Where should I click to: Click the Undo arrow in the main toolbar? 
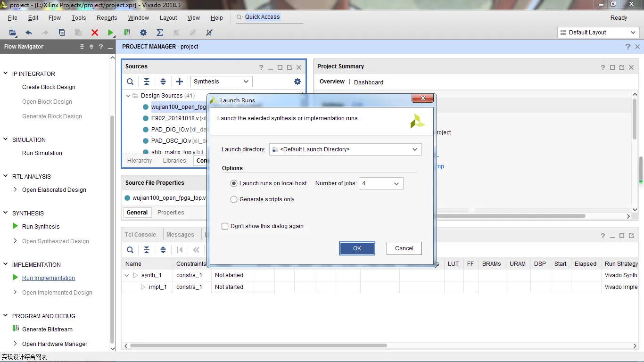[29, 33]
